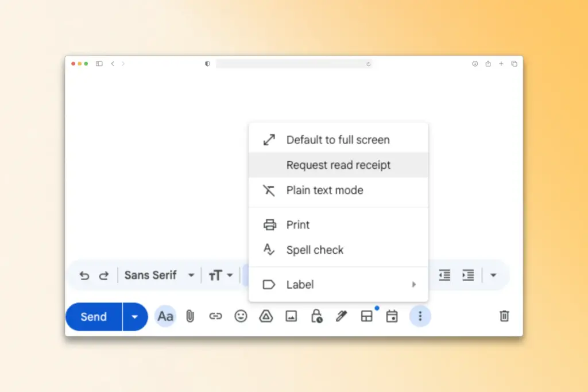Insert a link using chain icon
Viewport: 588px width, 392px height.
point(215,316)
